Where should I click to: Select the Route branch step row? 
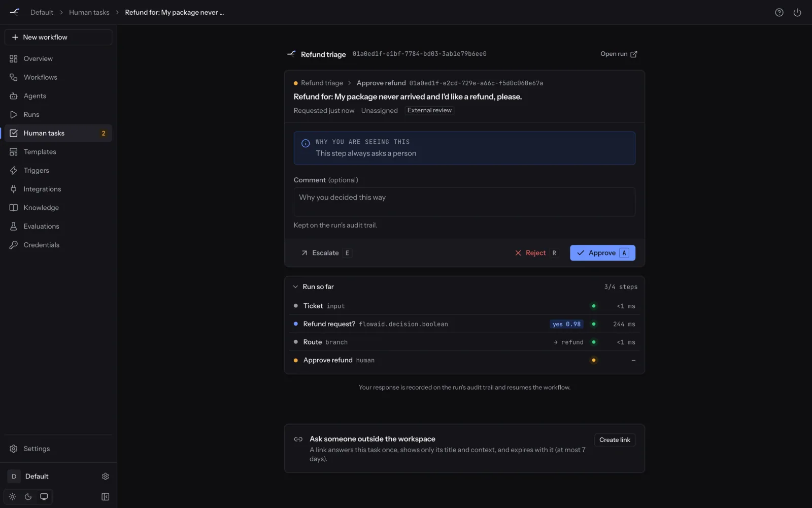tap(464, 342)
